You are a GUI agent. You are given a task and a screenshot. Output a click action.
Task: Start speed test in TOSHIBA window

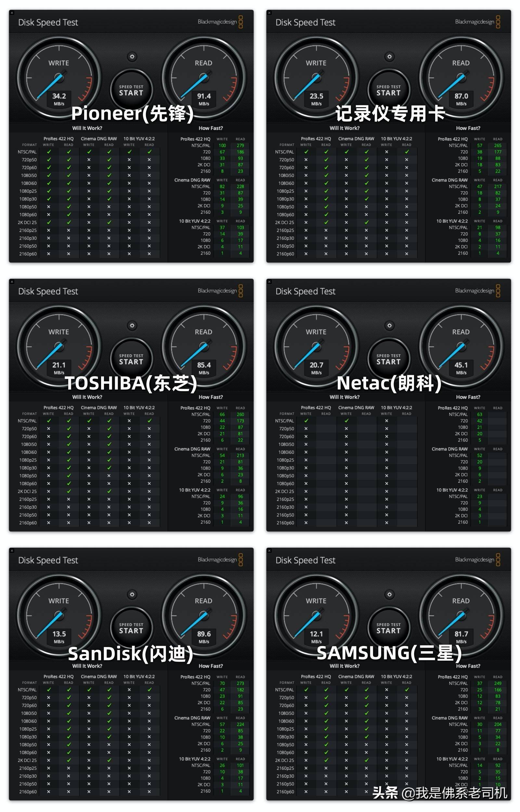131,359
